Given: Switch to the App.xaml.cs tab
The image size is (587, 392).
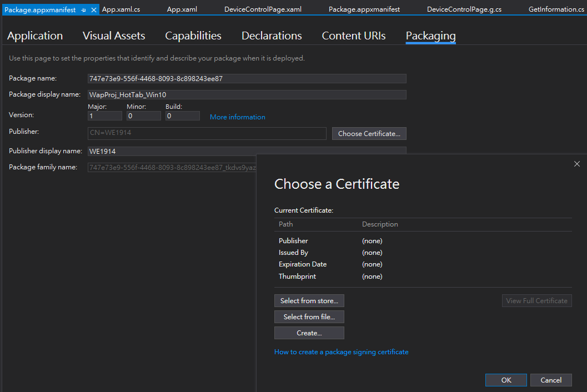Looking at the screenshot, I should 121,9.
